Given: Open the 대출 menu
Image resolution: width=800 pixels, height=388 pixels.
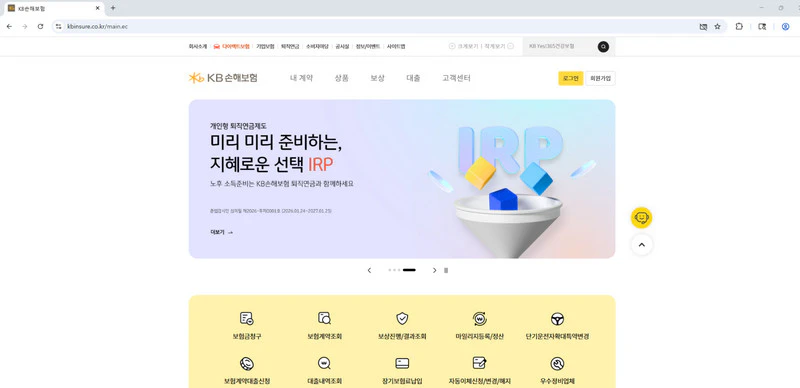Looking at the screenshot, I should point(413,78).
